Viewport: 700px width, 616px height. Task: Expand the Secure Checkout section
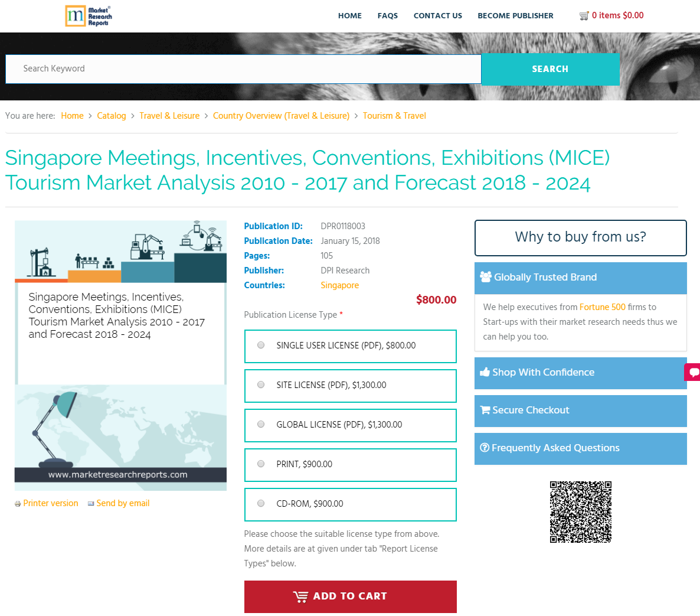point(580,411)
